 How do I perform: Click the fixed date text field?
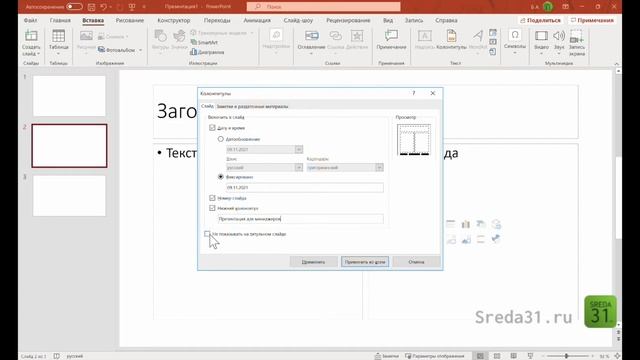pyautogui.click(x=304, y=187)
